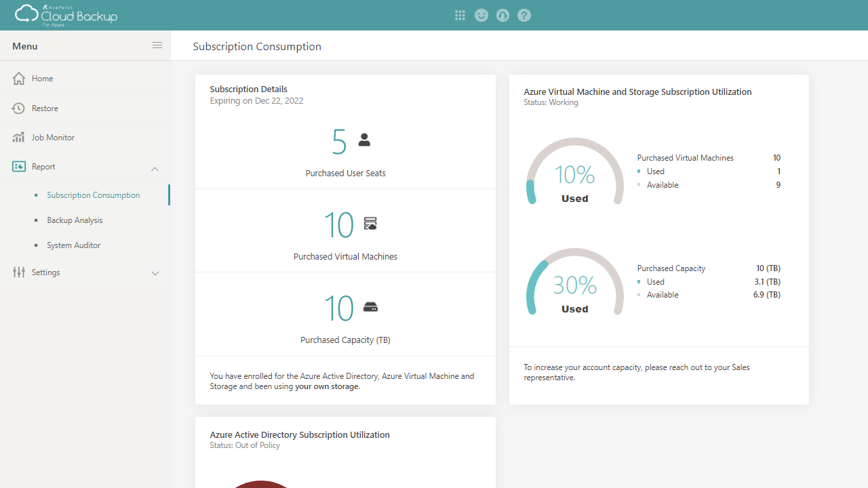Click 'Status: Working' text
Image resolution: width=868 pixels, height=488 pixels.
(551, 103)
